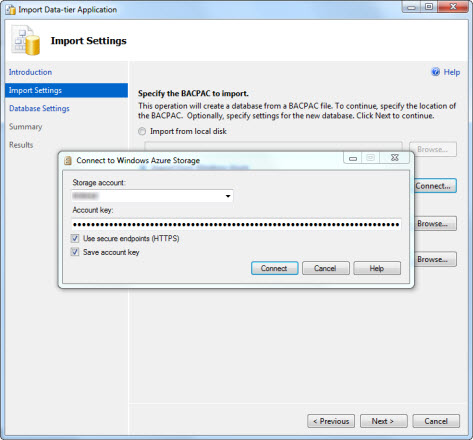Image resolution: width=473 pixels, height=440 pixels.
Task: Select Import Settings in sidebar
Action: pyautogui.click(x=66, y=90)
